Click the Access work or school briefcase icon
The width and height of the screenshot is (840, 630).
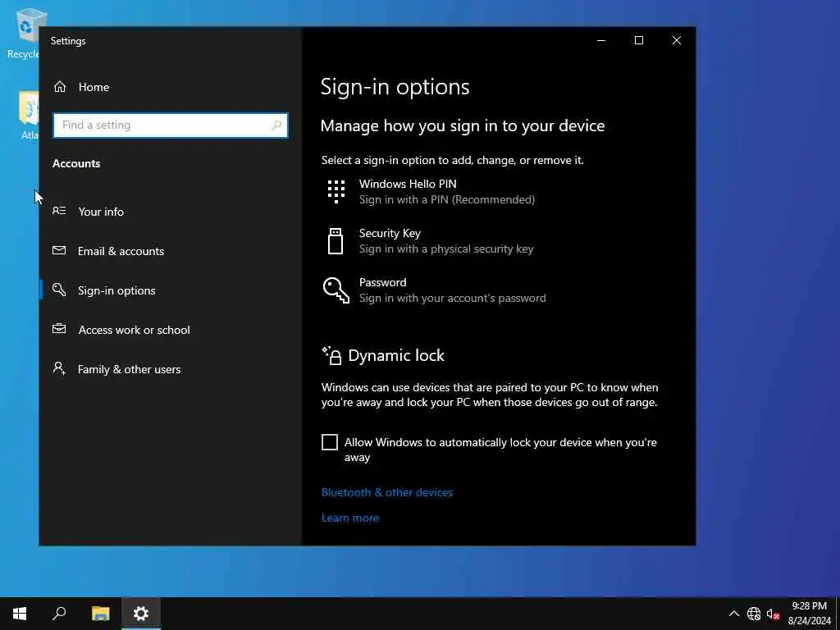pos(59,329)
